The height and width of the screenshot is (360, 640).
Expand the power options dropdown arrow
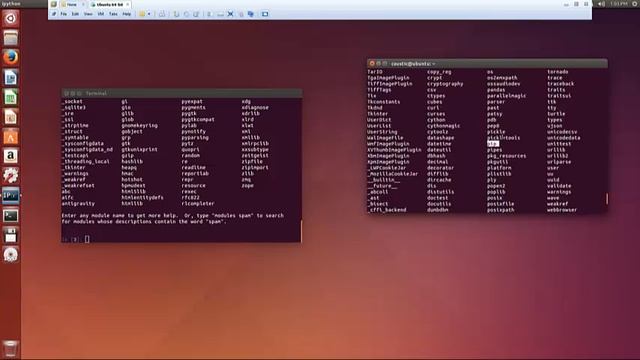[149, 14]
